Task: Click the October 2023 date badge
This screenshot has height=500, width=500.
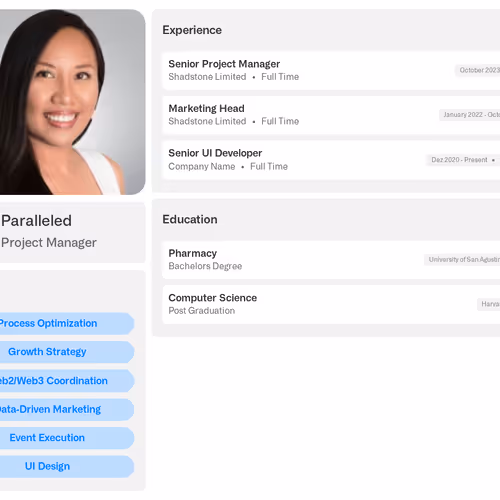Action: click(478, 70)
